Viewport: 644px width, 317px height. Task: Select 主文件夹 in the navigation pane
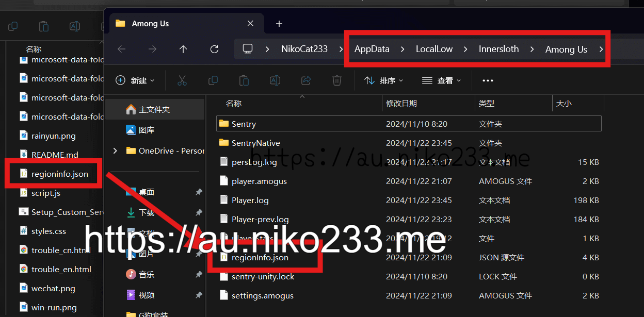point(155,109)
